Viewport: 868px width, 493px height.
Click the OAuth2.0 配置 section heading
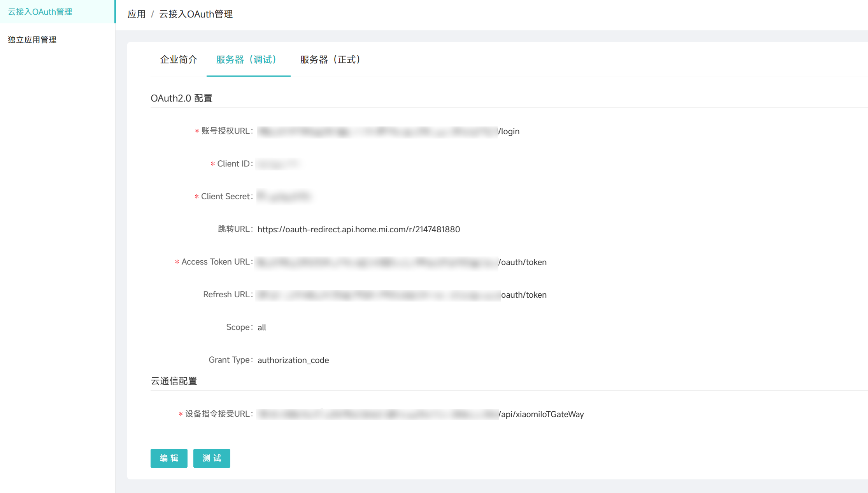181,98
